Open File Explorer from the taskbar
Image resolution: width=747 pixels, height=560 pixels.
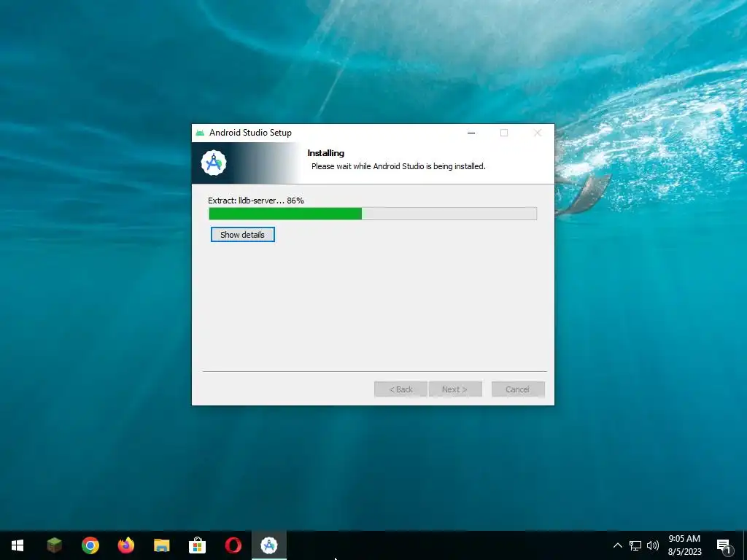pos(161,545)
